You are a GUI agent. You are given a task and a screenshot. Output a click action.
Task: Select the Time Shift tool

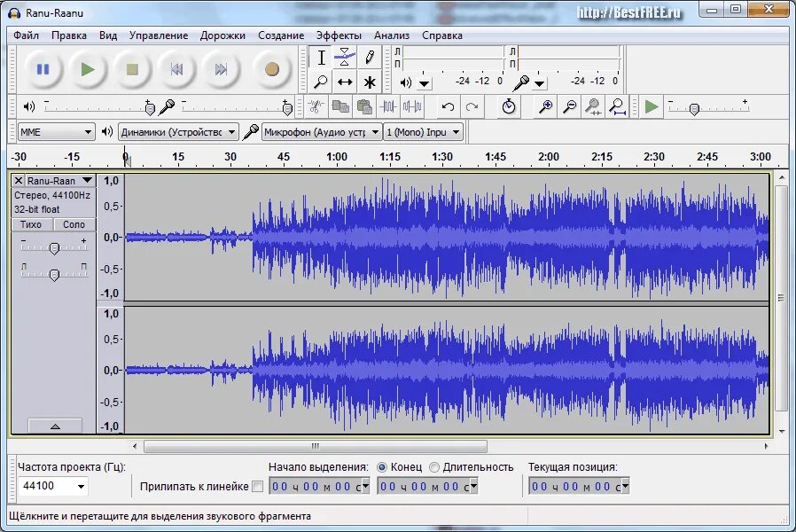coord(345,82)
